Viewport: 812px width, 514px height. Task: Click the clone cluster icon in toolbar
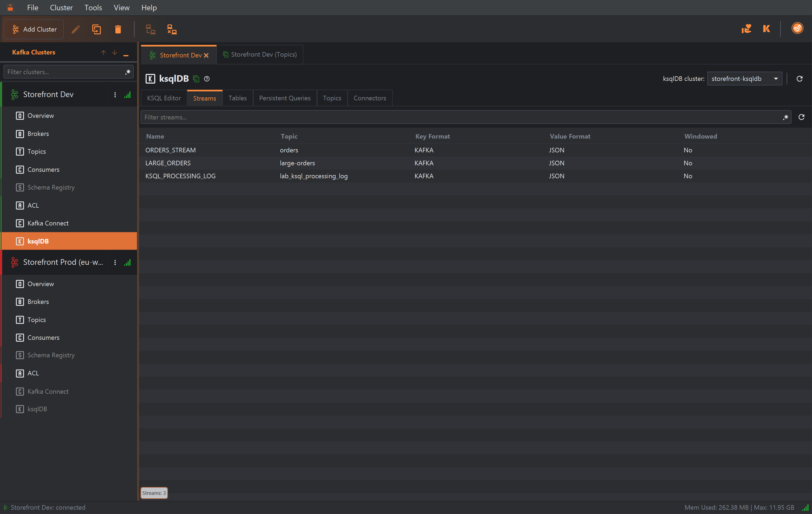(97, 29)
